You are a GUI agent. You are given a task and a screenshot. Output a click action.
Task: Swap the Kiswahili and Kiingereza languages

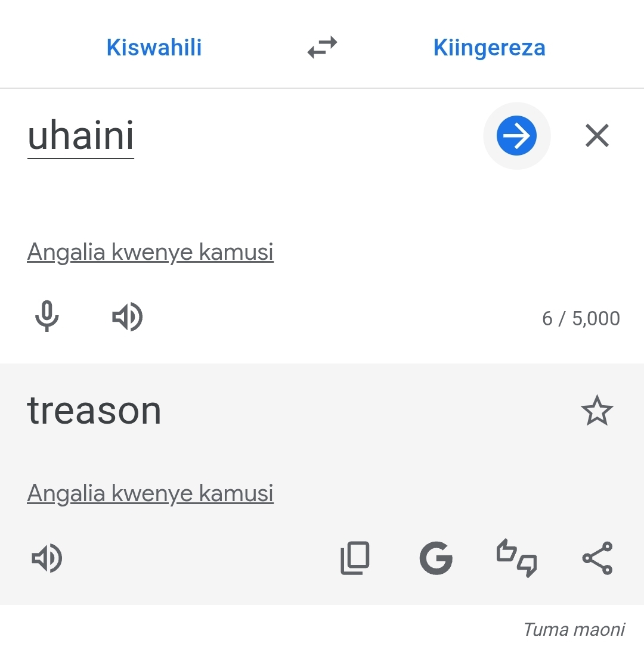coord(322,48)
